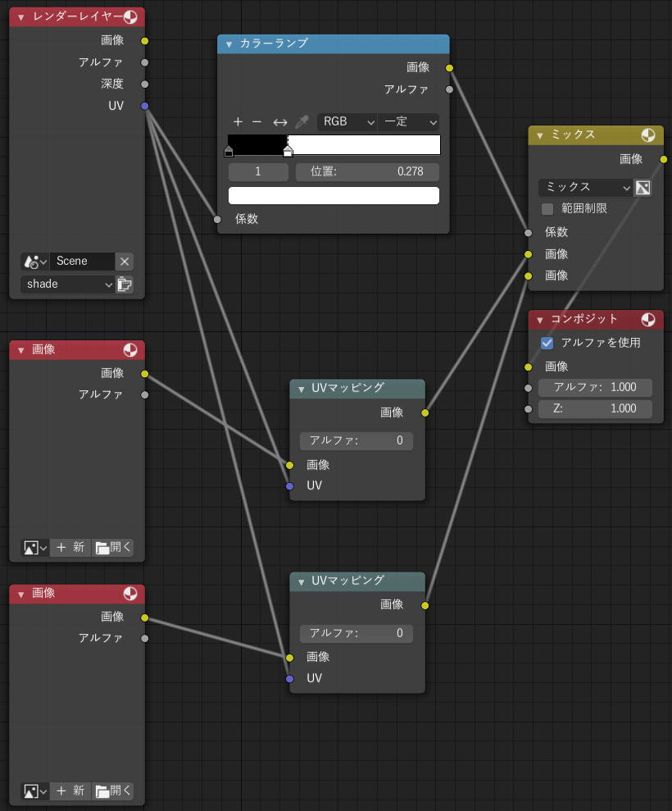Click 画像 output socket of second 画像 node

coord(145,618)
